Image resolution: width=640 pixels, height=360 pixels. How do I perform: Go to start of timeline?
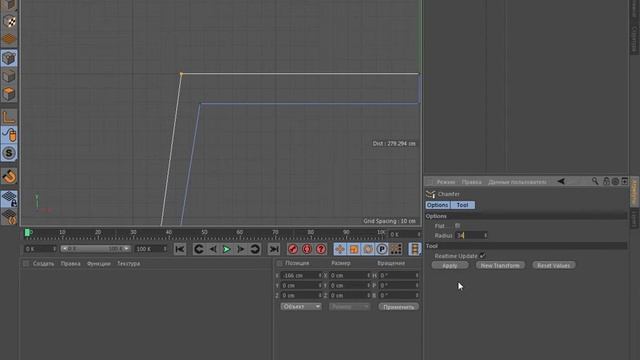tap(180, 249)
